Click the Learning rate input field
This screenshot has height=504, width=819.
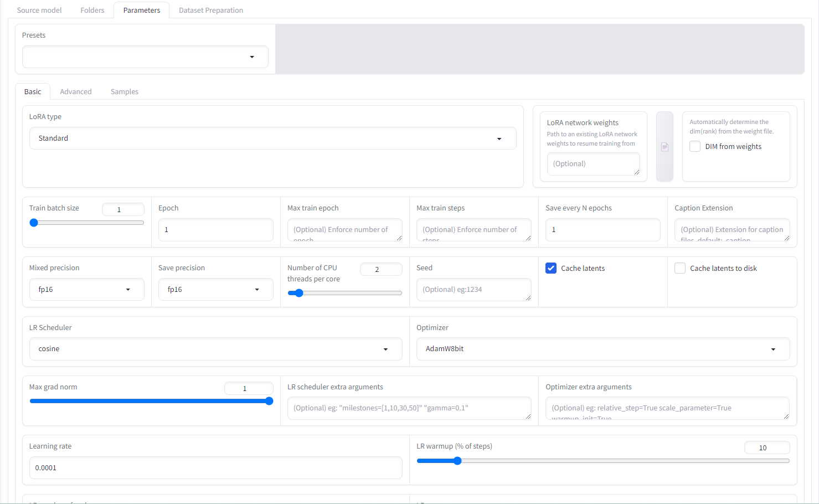(215, 468)
